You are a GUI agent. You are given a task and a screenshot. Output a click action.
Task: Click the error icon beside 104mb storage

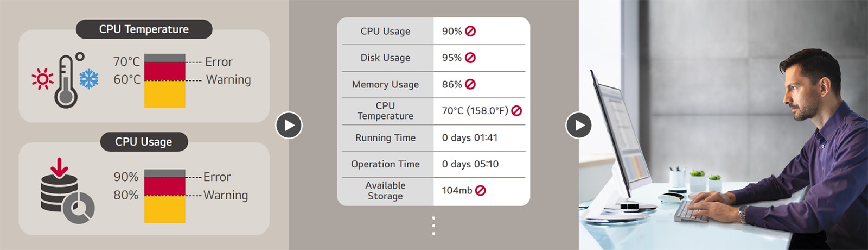480,190
